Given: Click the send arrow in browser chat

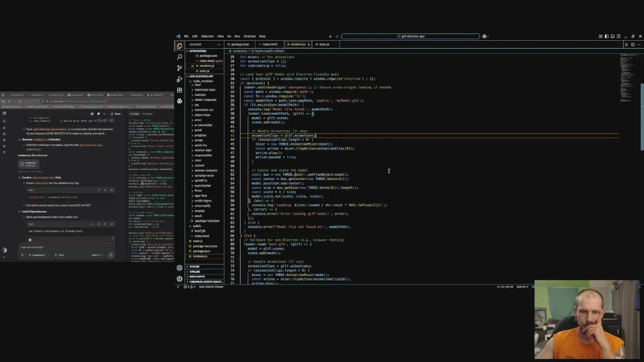Looking at the screenshot, I should 111,255.
